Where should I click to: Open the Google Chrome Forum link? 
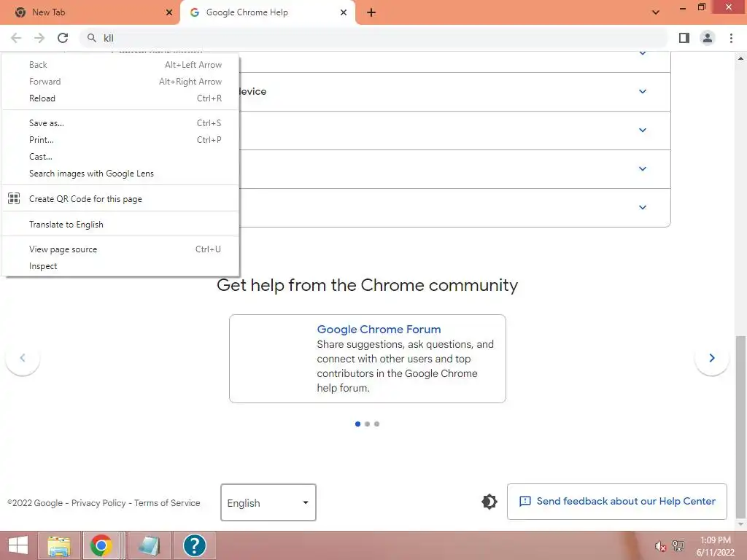click(x=379, y=329)
